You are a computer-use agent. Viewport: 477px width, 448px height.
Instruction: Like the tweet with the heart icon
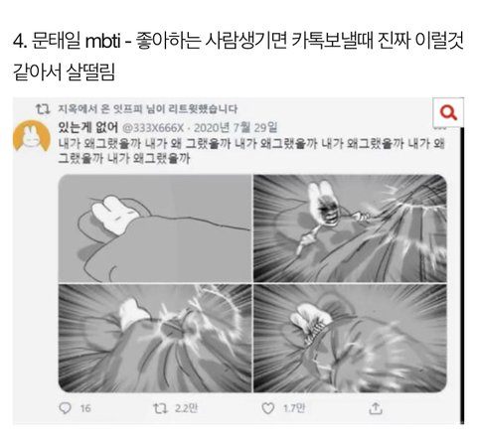pos(268,408)
